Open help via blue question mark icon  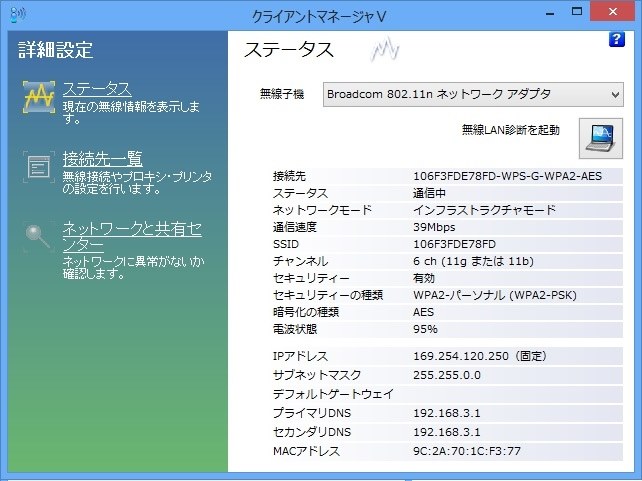(617, 39)
